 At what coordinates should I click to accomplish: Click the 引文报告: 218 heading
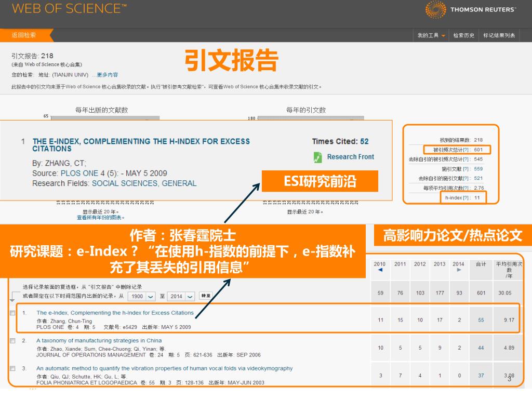(x=32, y=56)
